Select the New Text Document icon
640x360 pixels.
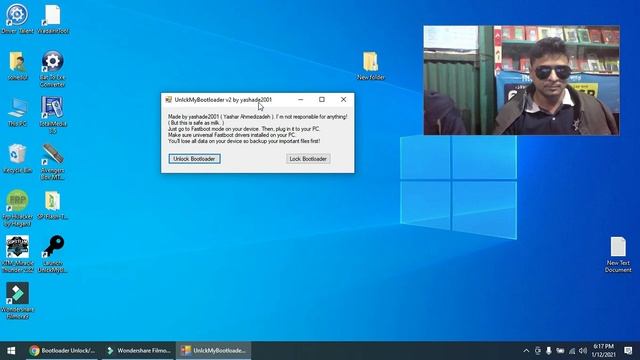click(618, 254)
